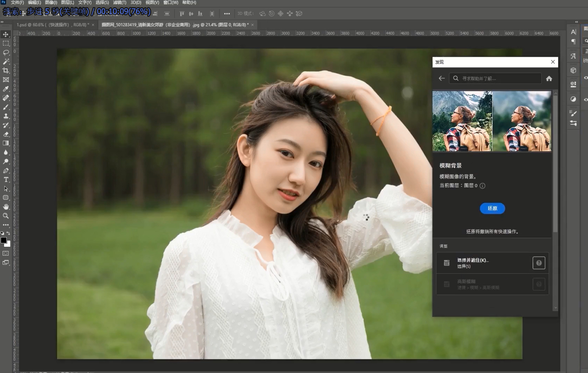Select the Rectangular Marquee tool

point(5,44)
